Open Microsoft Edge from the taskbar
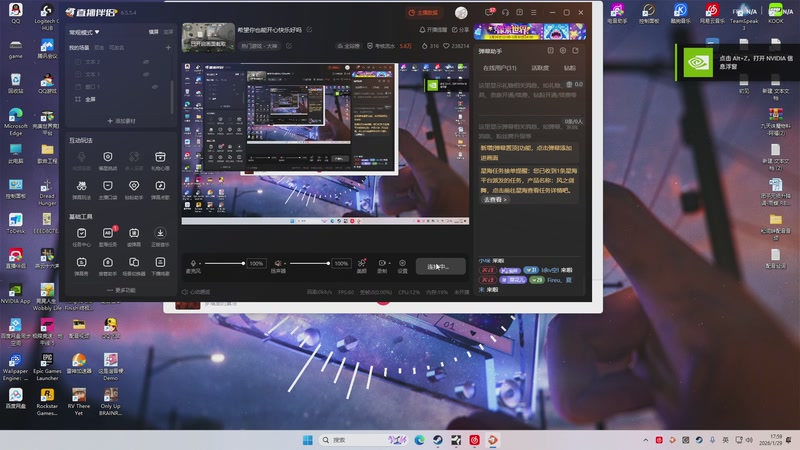The height and width of the screenshot is (450, 800). (419, 440)
